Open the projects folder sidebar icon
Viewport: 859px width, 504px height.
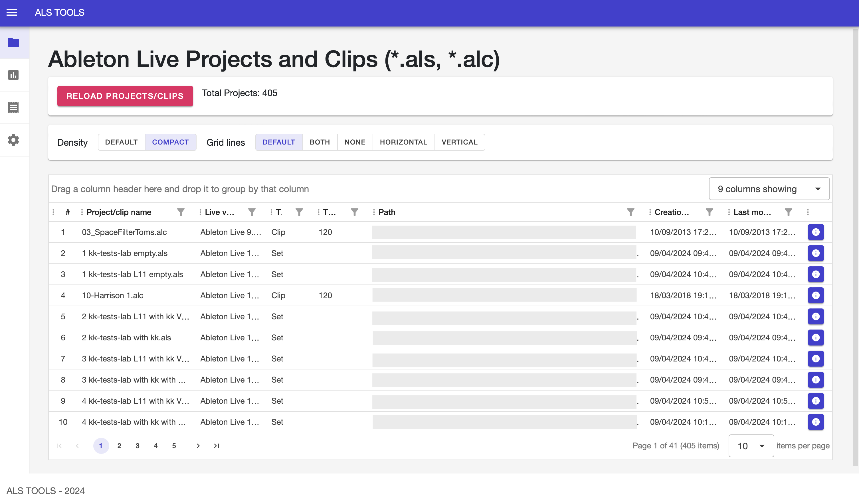pyautogui.click(x=14, y=42)
